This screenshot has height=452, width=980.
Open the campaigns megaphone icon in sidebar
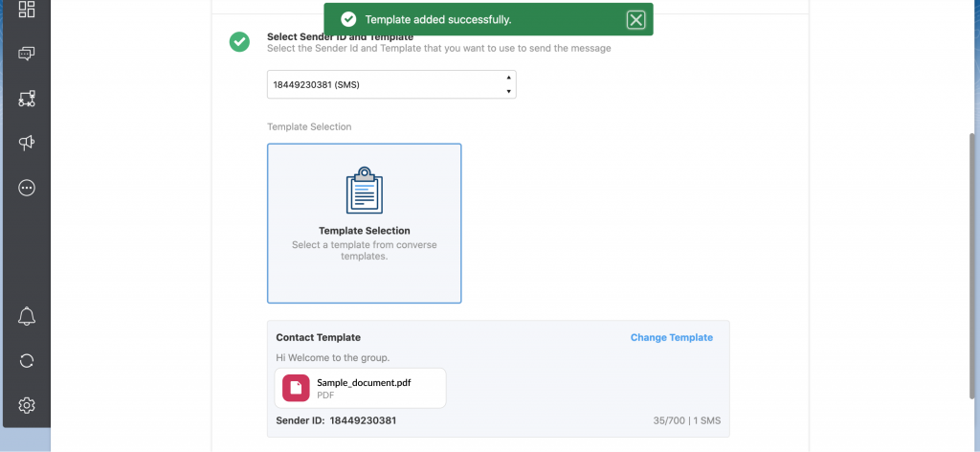[26, 143]
